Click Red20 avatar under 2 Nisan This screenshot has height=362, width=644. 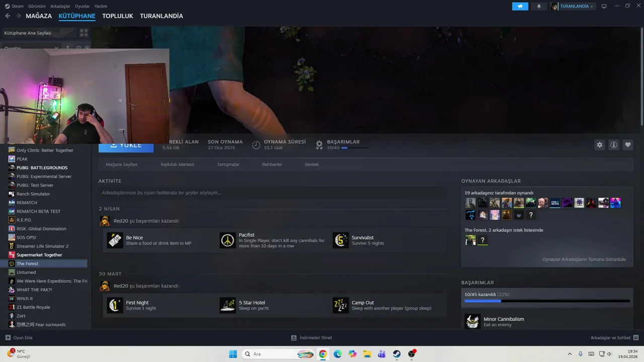tap(105, 221)
